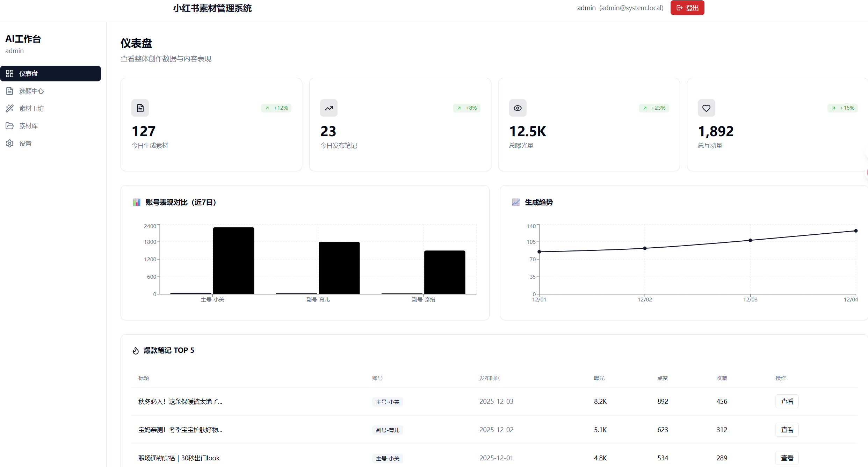Open 素材库 in the sidebar
The height and width of the screenshot is (467, 868).
[x=28, y=126]
